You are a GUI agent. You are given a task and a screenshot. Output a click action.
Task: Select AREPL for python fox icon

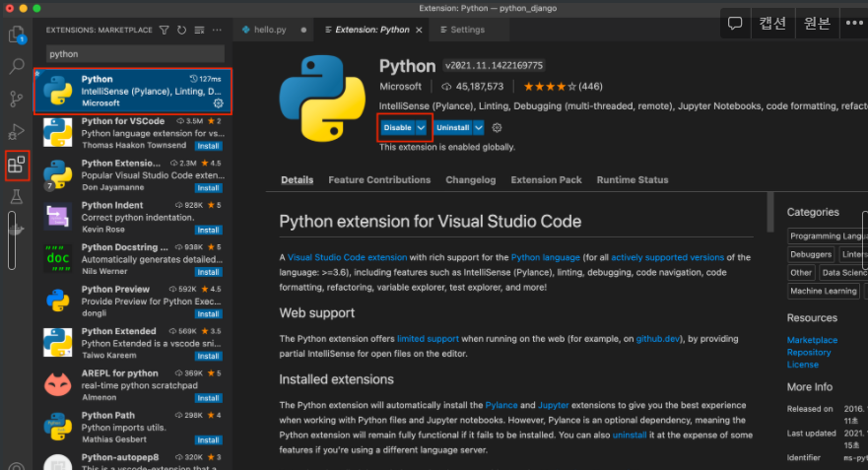57,384
